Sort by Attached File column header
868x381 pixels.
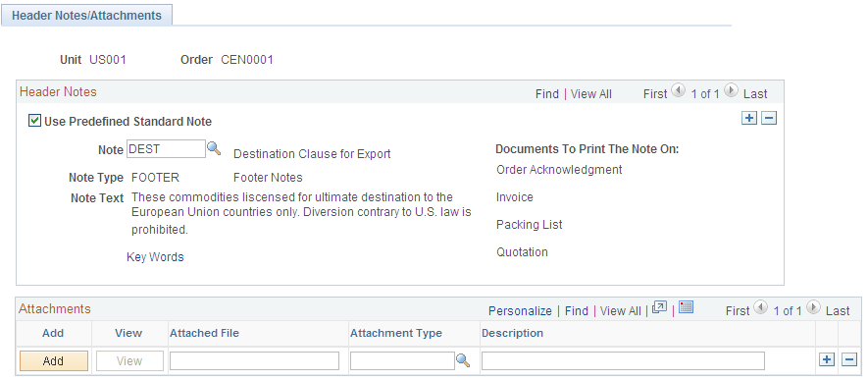204,333
